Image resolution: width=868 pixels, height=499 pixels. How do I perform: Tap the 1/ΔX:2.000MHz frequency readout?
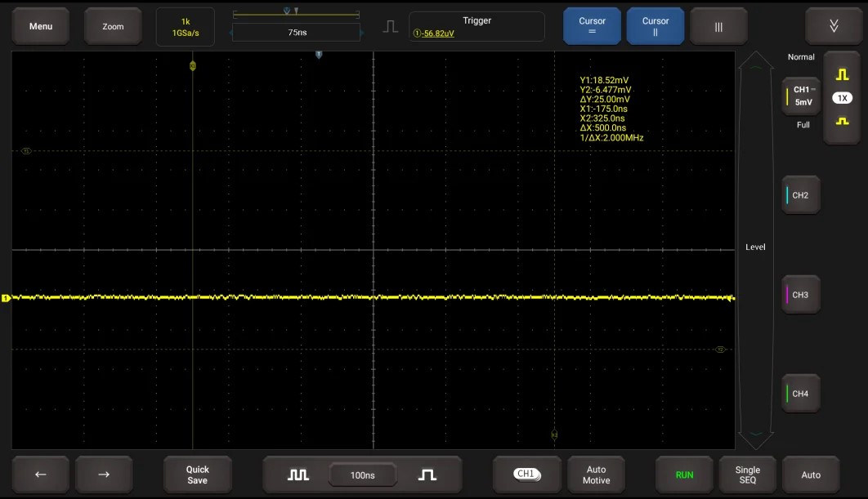(x=611, y=138)
